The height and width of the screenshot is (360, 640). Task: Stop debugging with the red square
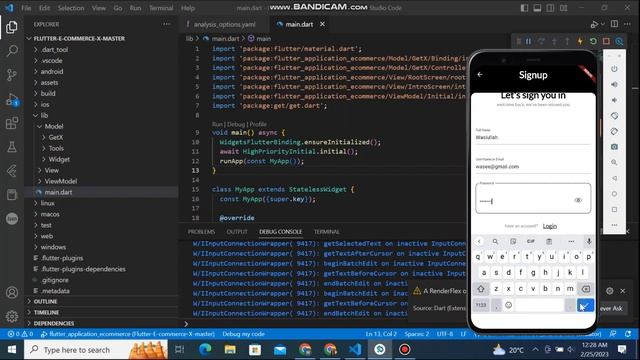pos(606,41)
